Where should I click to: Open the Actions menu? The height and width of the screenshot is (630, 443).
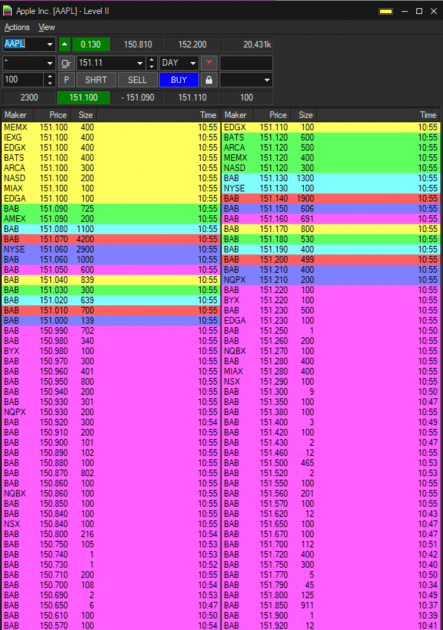coord(17,27)
